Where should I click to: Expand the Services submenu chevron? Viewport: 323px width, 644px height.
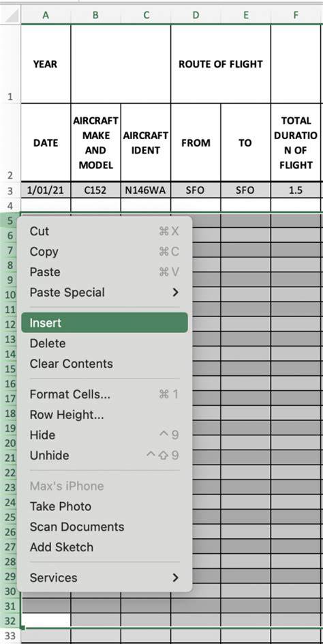click(175, 577)
